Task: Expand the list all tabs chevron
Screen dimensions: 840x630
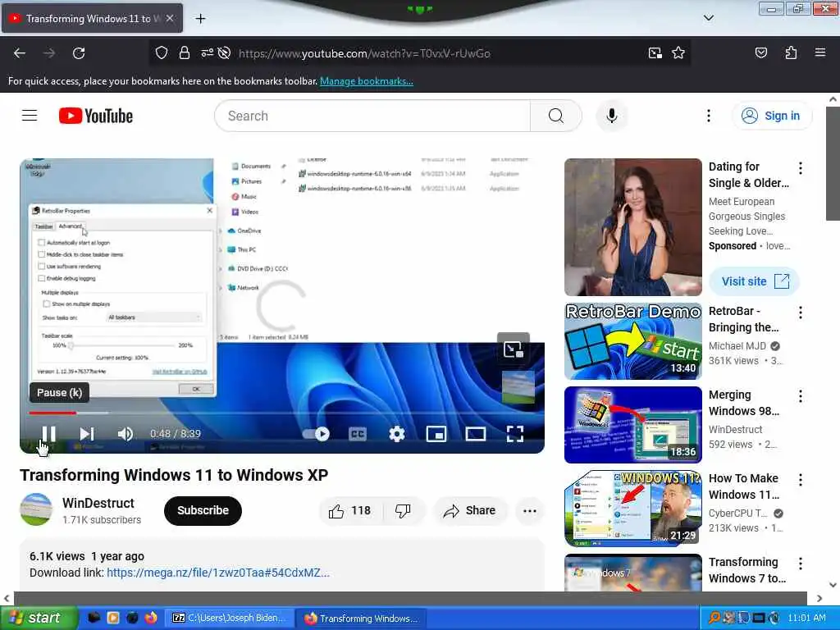Action: [x=708, y=18]
